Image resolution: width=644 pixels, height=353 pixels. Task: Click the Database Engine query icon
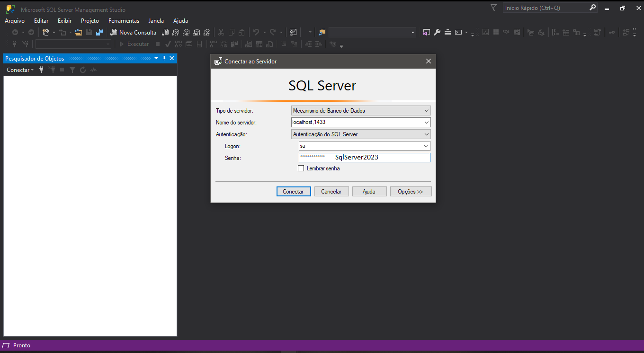pyautogui.click(x=165, y=33)
